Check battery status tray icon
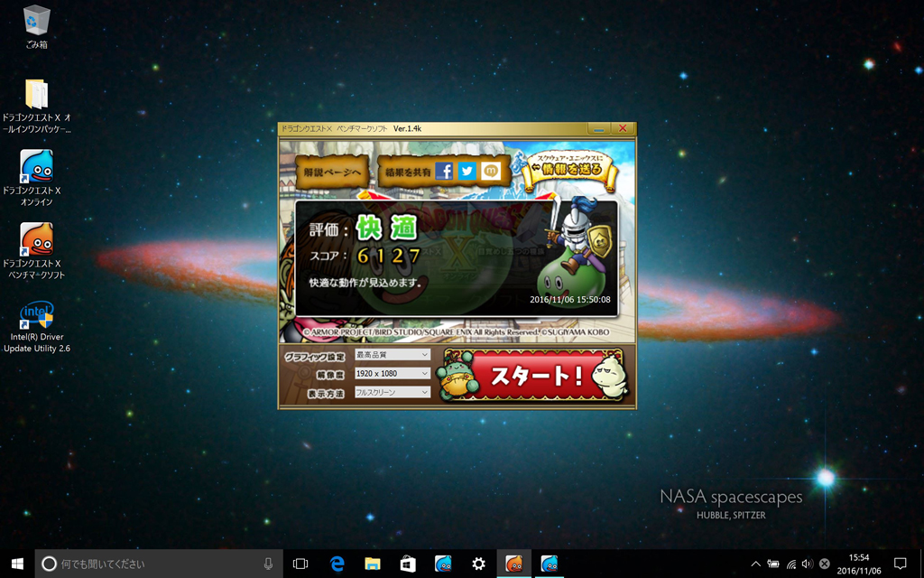 [x=773, y=564]
